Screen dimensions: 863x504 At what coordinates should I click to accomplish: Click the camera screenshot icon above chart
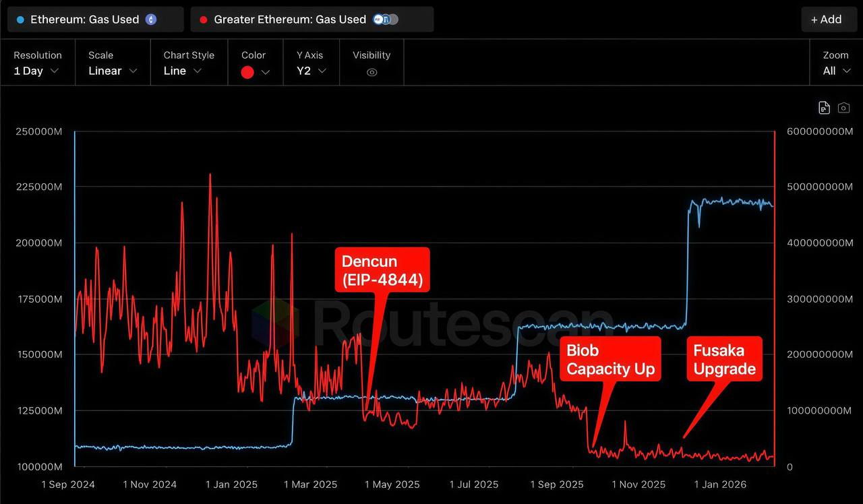click(x=843, y=108)
